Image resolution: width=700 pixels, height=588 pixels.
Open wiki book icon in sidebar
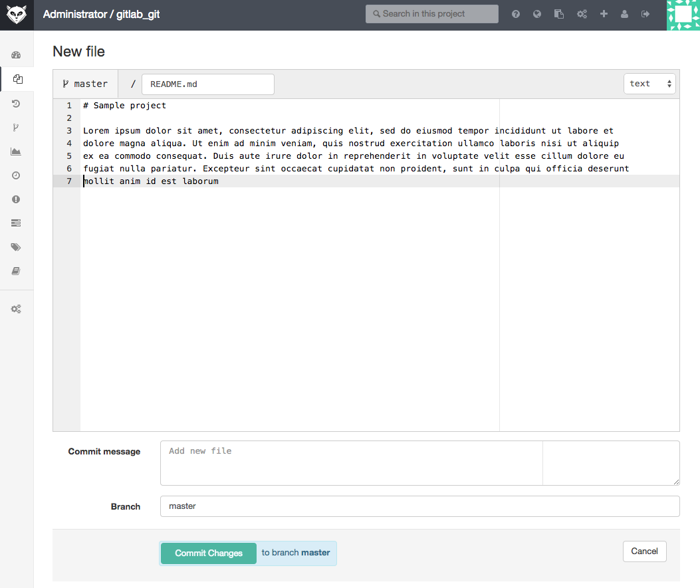16,271
